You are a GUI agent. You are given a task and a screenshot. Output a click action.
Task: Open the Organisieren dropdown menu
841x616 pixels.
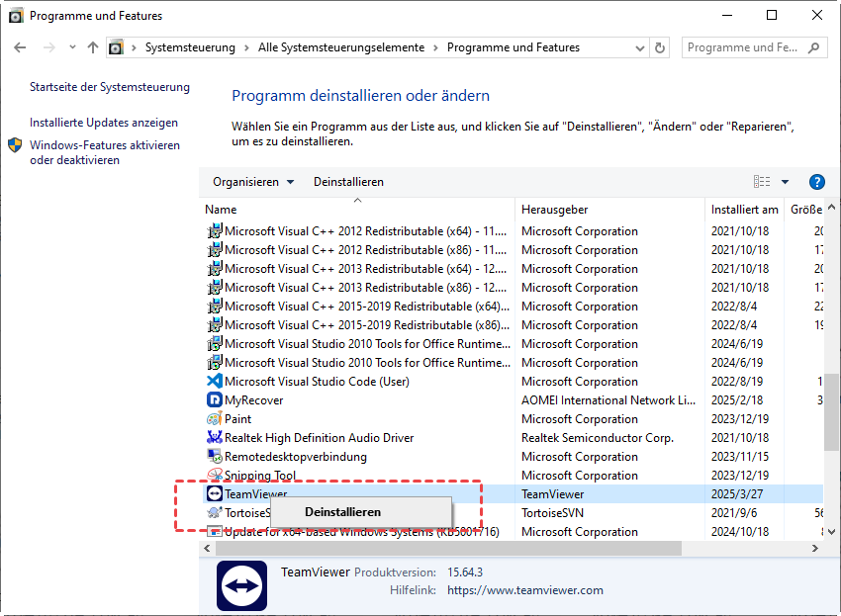[x=253, y=182]
